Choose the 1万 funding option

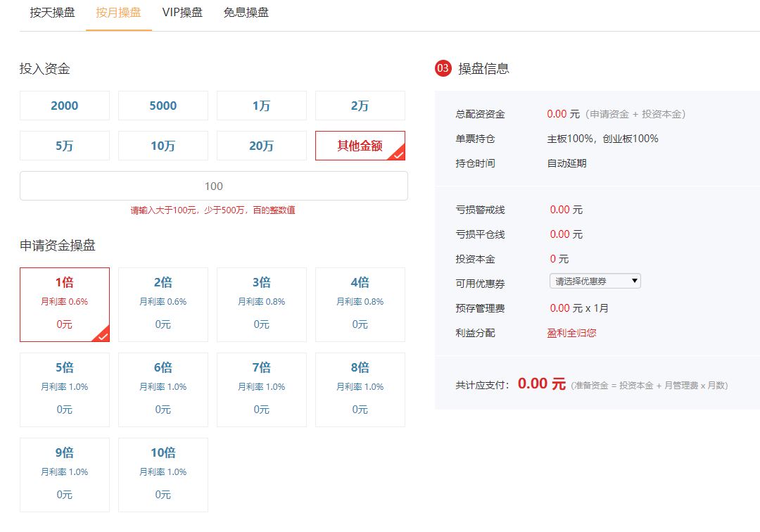click(261, 105)
